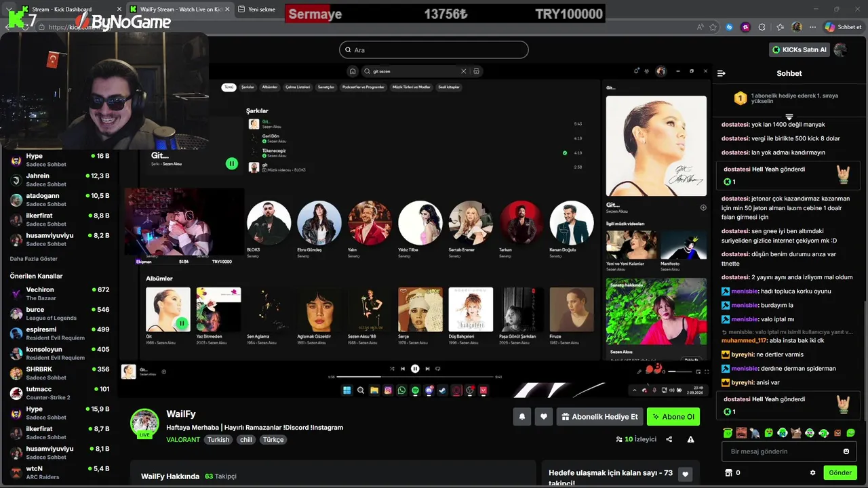Open the burce channel in sidebar
This screenshot has height=488, width=868.
click(60, 313)
